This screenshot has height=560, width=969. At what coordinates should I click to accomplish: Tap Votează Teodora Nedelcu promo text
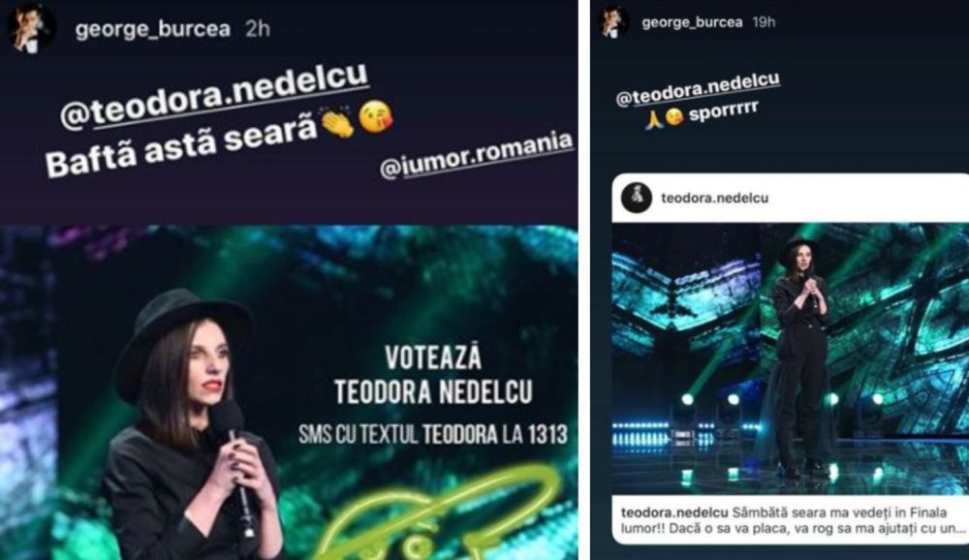[x=433, y=375]
